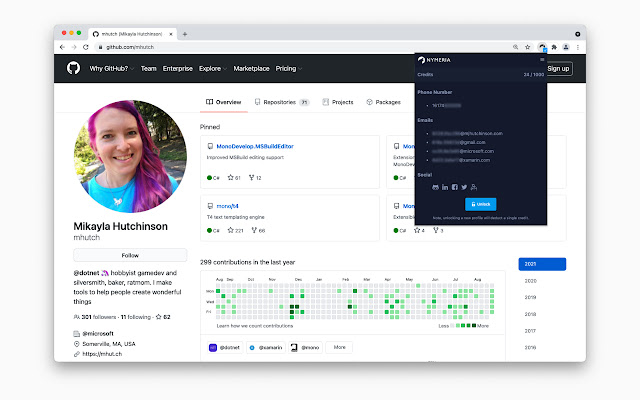Click Learn how we count contributions link
The width and height of the screenshot is (640, 400).
click(255, 326)
